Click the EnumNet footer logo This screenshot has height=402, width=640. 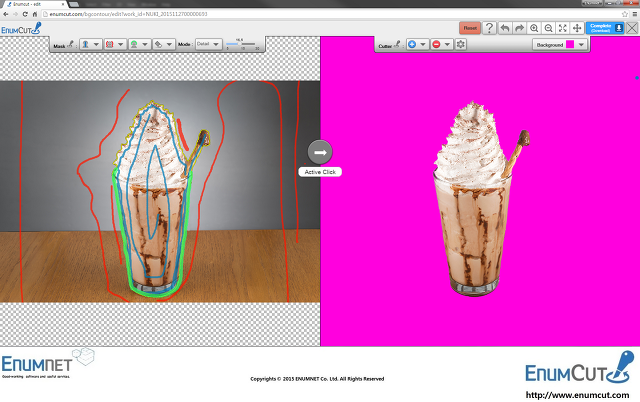48,363
